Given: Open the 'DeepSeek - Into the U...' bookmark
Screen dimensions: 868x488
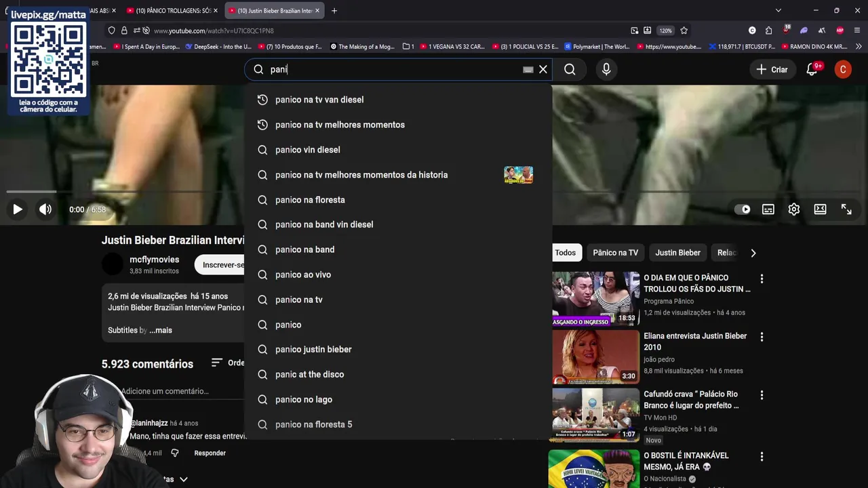Looking at the screenshot, I should [x=218, y=47].
